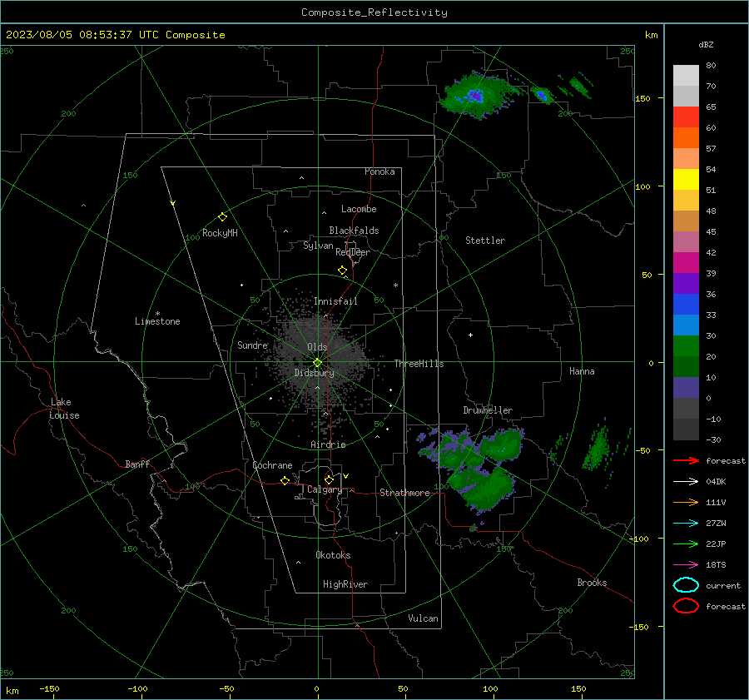
Task: Click the Airdrie city label
Action: click(328, 444)
